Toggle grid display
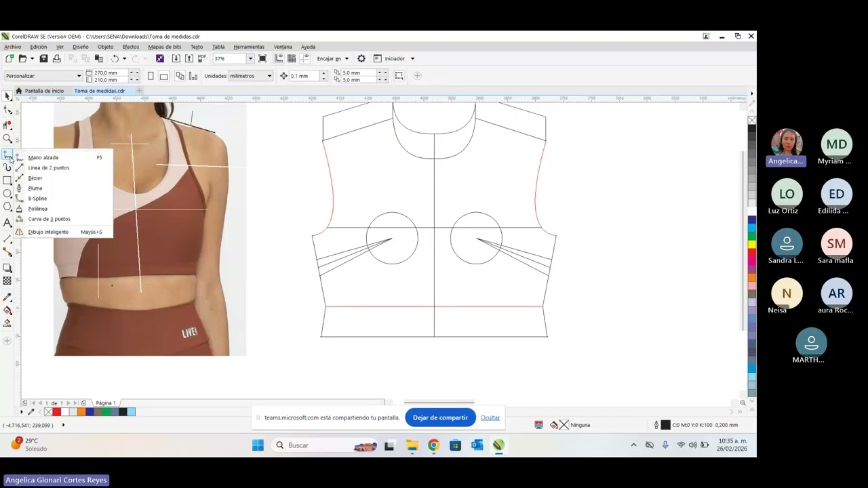Screen dimensions: 868x488 (292, 59)
